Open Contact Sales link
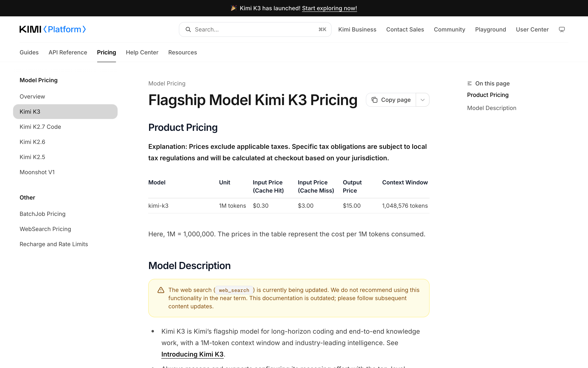 pos(405,29)
